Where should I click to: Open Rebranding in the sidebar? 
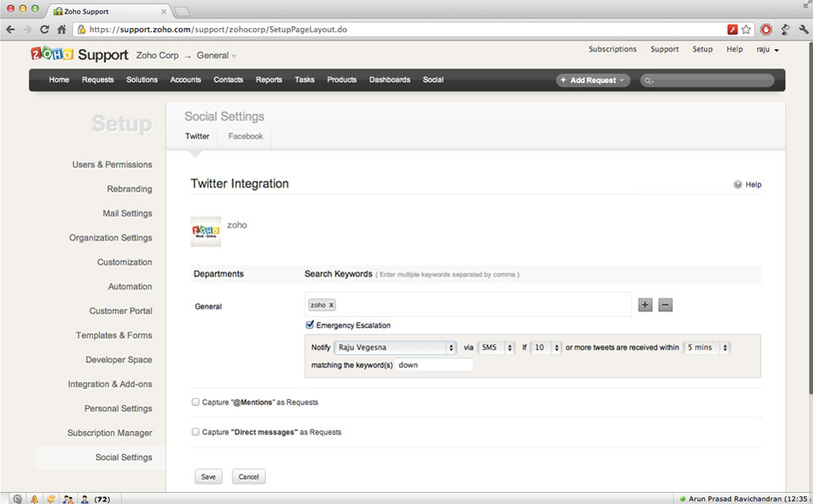130,189
